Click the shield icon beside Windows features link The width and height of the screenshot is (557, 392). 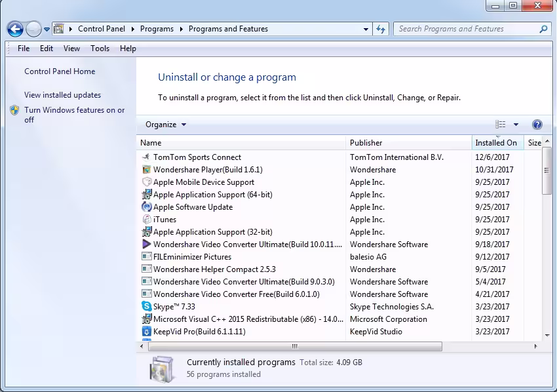tap(14, 110)
